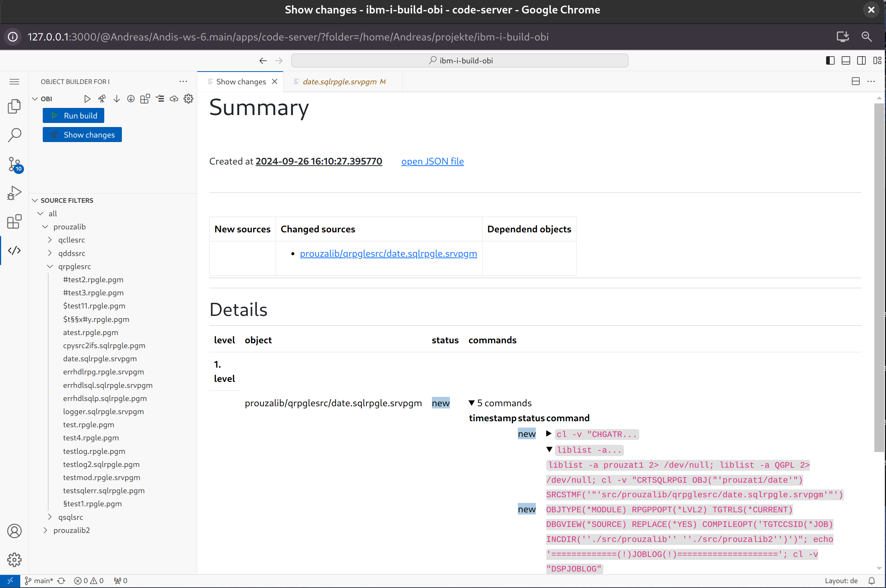Screen dimensions: 886x588
Task: Click the Run build button
Action: coord(73,115)
